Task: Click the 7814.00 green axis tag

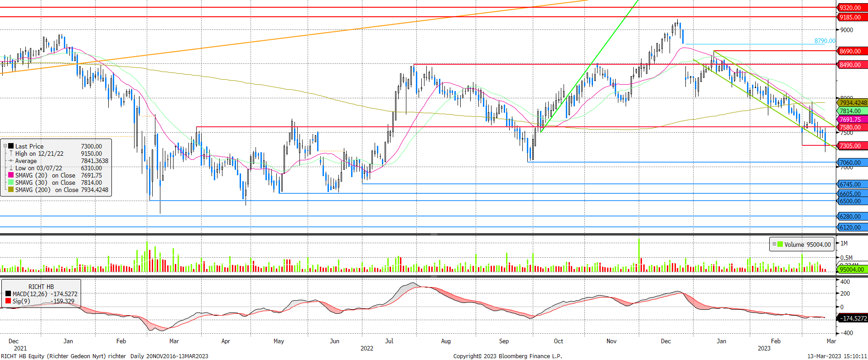Action: tap(852, 111)
